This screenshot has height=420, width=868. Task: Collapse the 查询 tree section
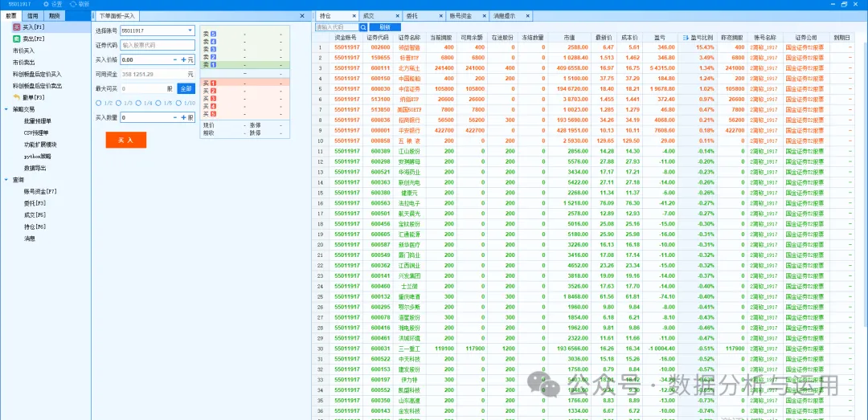[6, 179]
